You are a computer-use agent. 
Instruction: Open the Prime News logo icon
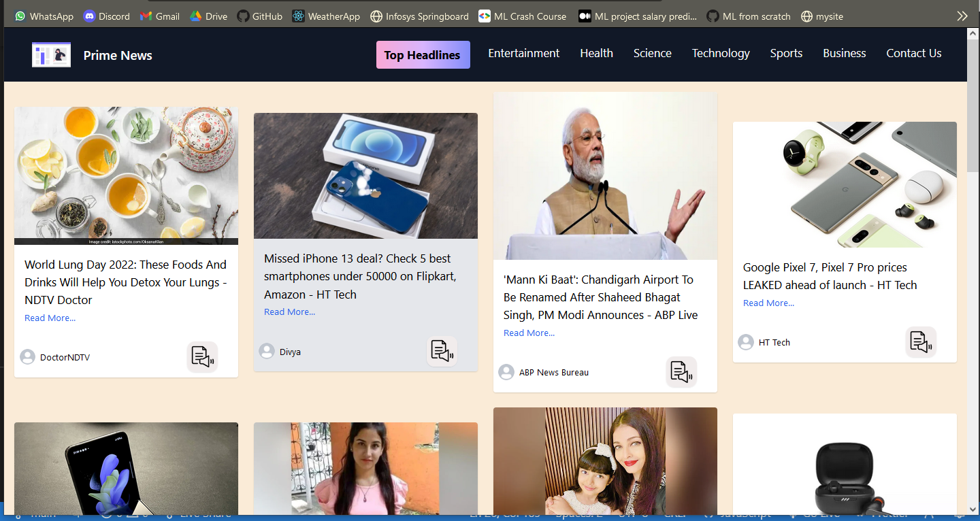click(52, 55)
